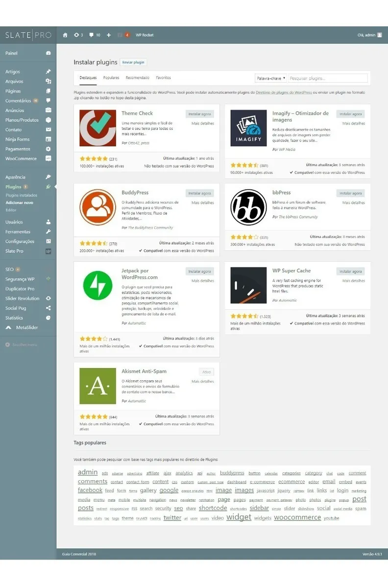The height and width of the screenshot is (588, 388).
Task: Click the Pagamentos gear icon
Action: tap(48, 149)
